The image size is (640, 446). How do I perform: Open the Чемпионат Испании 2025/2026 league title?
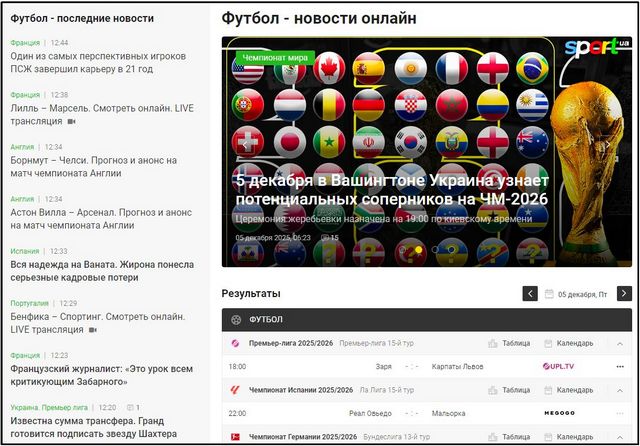[301, 390]
